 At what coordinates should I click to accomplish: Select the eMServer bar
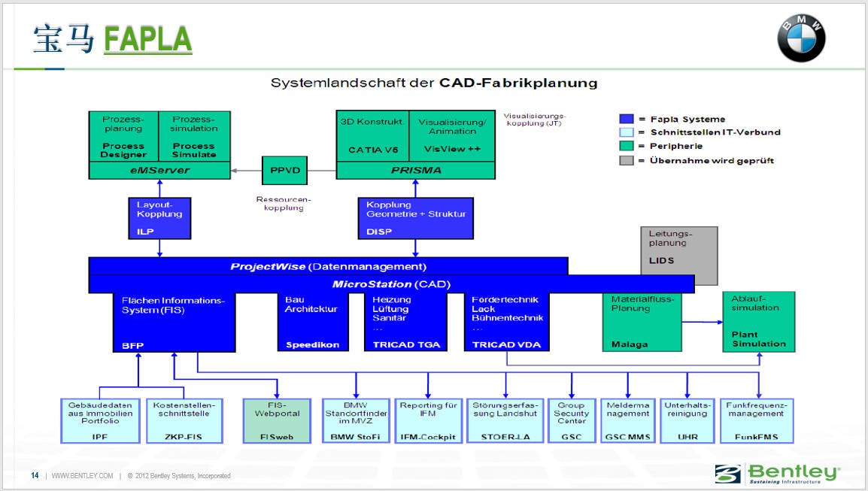click(159, 171)
